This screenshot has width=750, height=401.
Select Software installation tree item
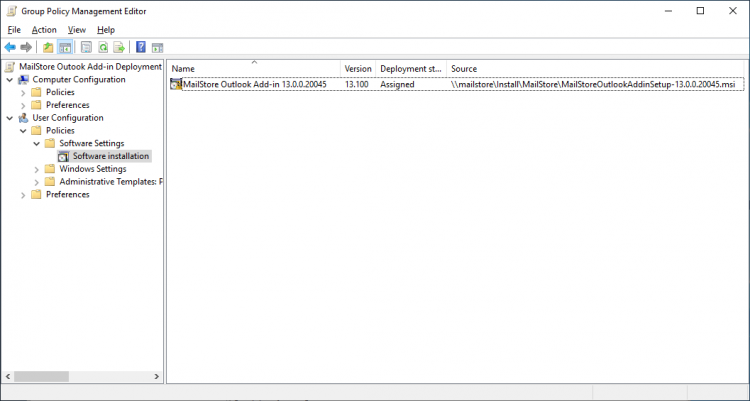110,156
